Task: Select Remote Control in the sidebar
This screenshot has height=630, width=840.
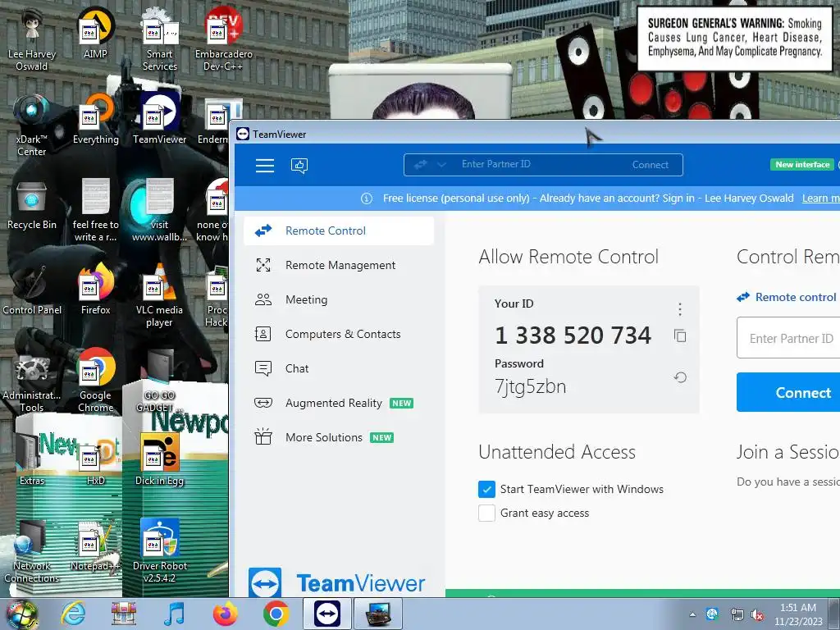Action: click(339, 231)
